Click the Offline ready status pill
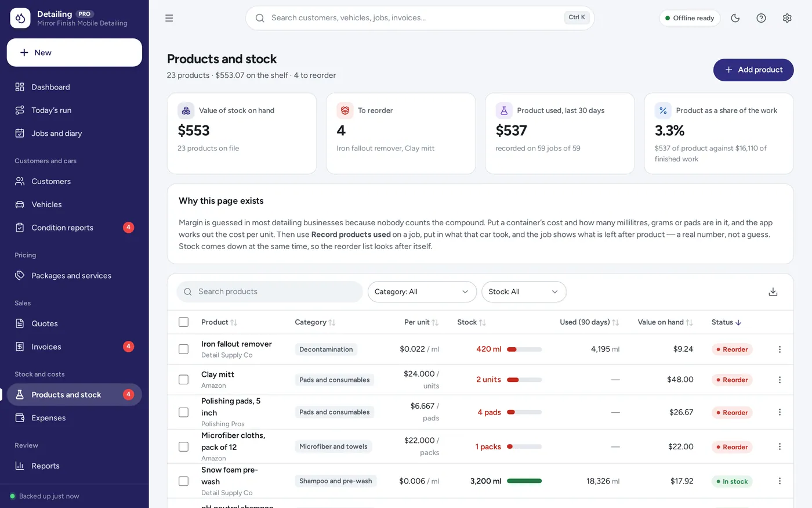 [x=690, y=18]
